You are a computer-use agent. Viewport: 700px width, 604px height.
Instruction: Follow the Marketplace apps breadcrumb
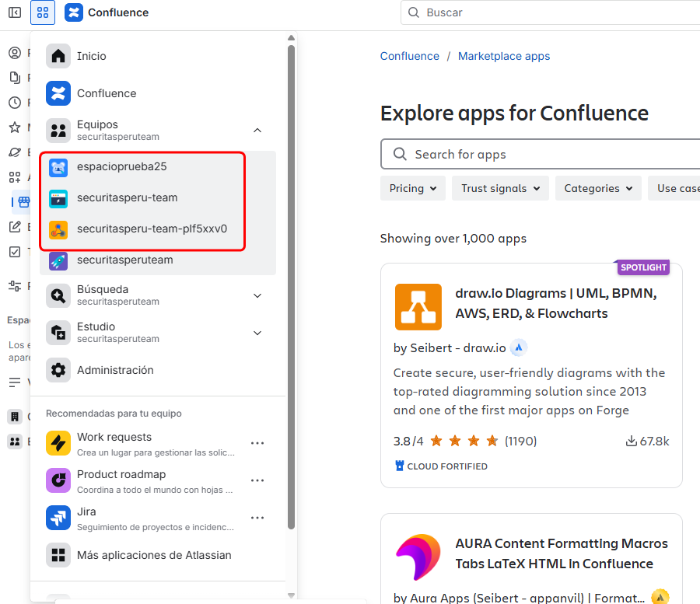[503, 56]
